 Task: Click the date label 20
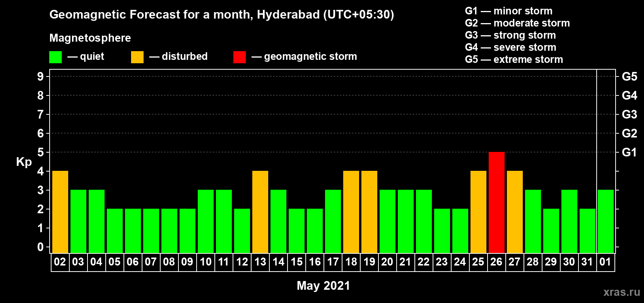(x=387, y=262)
